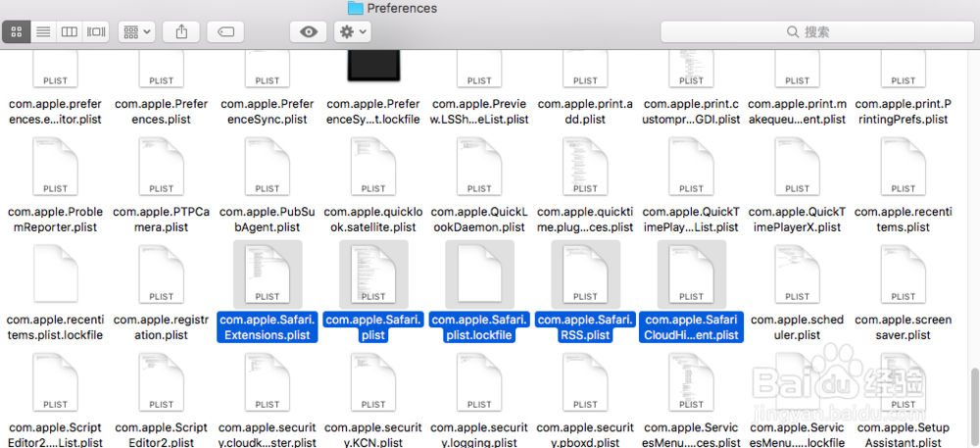The height and width of the screenshot is (448, 980).
Task: Select com.apple.ScriptEditor2.plist file icon
Action: (x=162, y=381)
